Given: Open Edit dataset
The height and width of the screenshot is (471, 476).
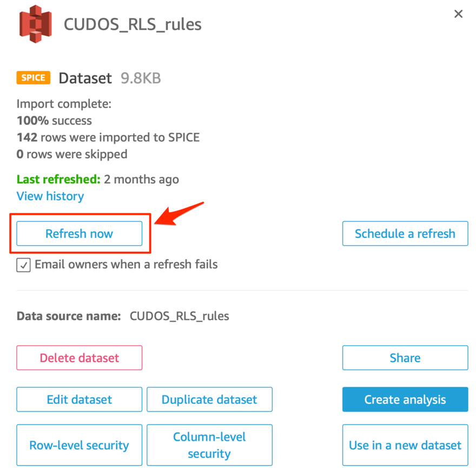Looking at the screenshot, I should (79, 400).
